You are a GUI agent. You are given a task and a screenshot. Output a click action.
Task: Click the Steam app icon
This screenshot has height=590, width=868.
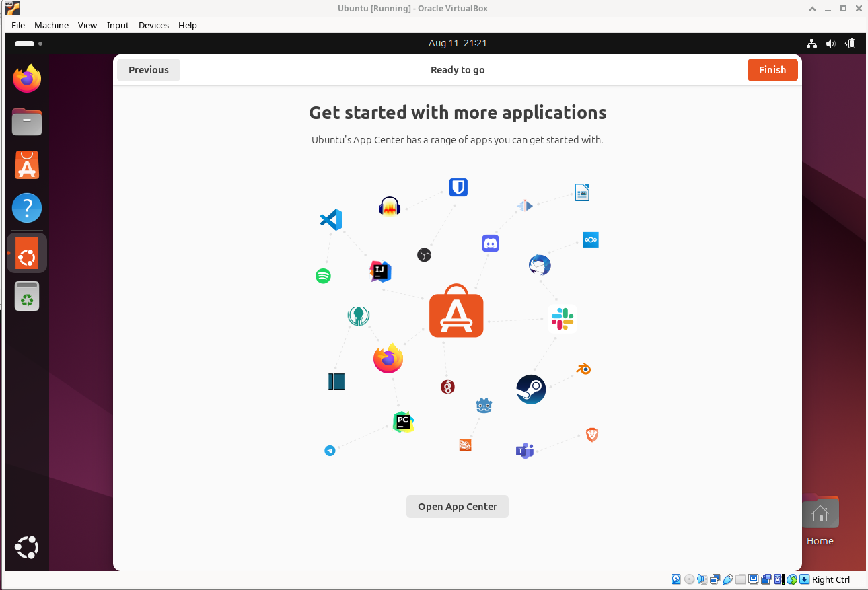tap(531, 389)
